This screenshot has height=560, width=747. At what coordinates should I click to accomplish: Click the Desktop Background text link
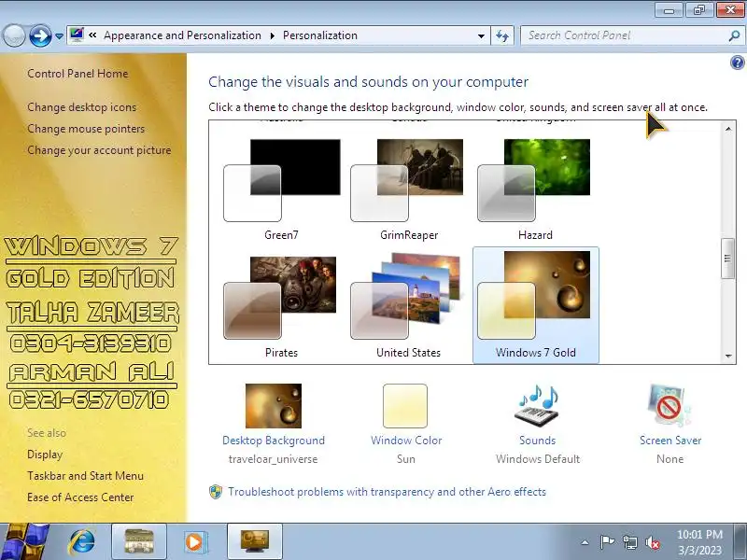(274, 441)
